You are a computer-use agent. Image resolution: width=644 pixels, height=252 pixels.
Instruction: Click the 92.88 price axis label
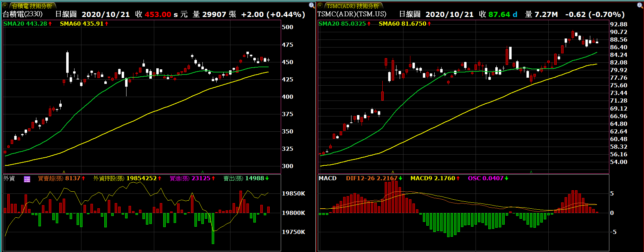[619, 24]
